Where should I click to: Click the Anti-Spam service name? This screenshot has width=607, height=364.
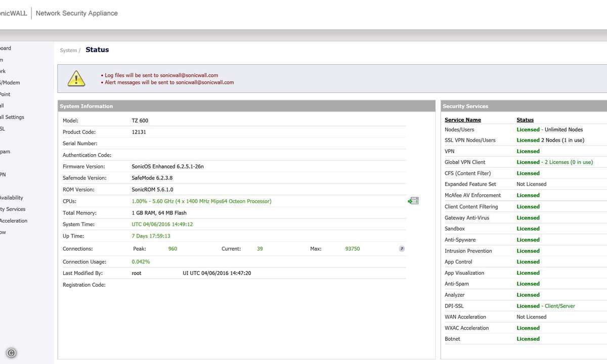[x=457, y=284]
